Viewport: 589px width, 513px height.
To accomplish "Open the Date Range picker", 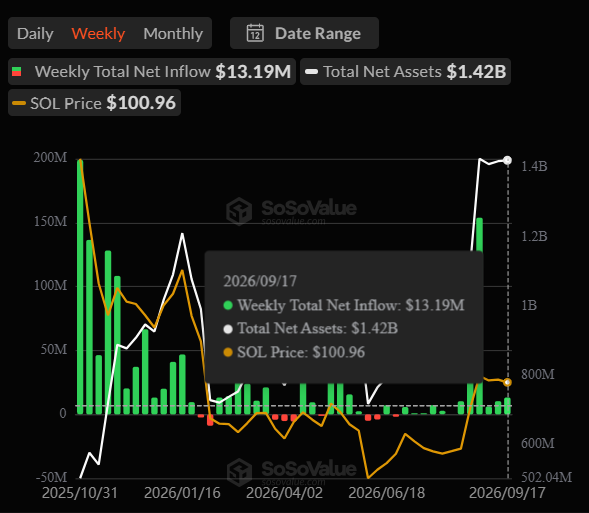I will (304, 33).
